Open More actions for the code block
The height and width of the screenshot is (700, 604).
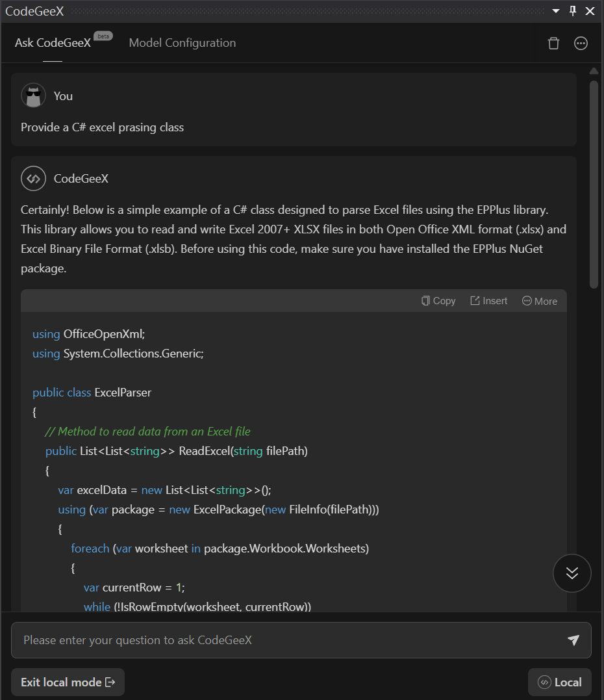pos(539,300)
